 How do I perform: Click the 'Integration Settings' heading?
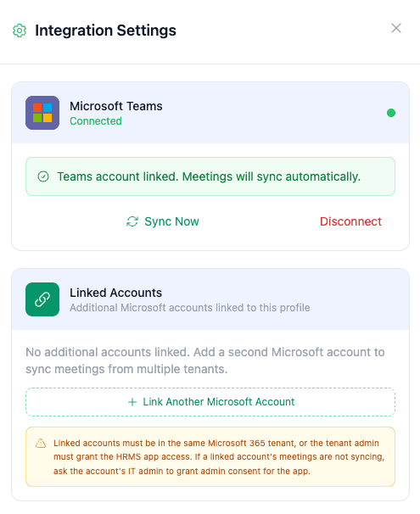105,31
